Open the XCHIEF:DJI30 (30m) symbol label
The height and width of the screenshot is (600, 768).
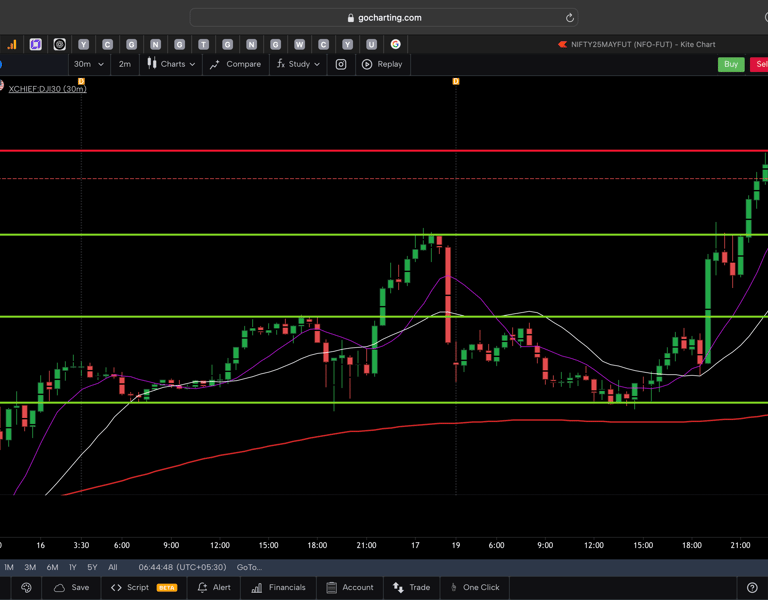[48, 89]
